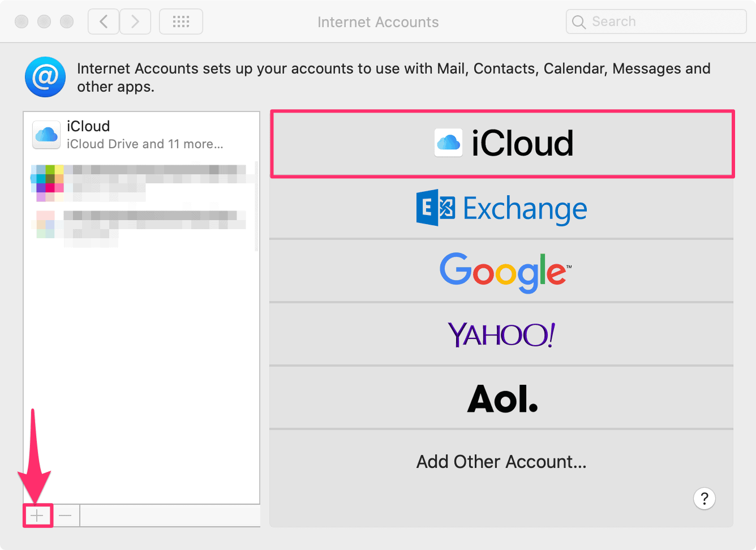Focus the Search field
Screen dimensions: 756x550
[x=656, y=22]
